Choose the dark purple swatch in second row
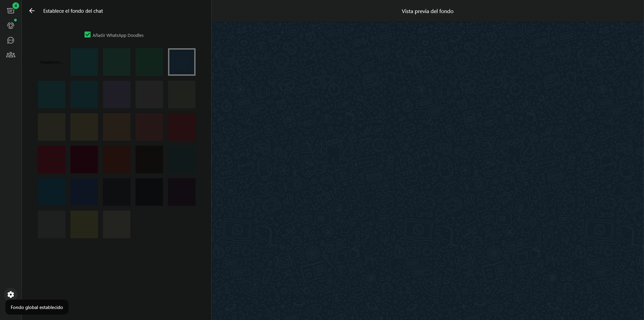644x320 pixels. [117, 95]
